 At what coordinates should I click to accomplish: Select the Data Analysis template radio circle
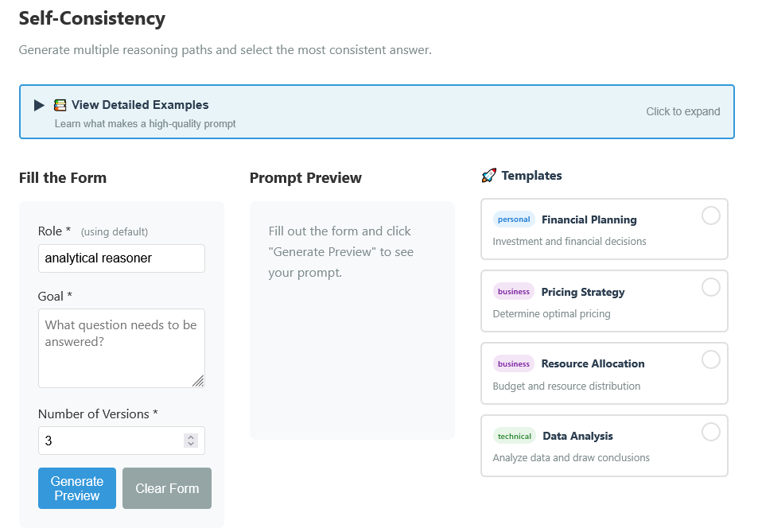coord(711,432)
